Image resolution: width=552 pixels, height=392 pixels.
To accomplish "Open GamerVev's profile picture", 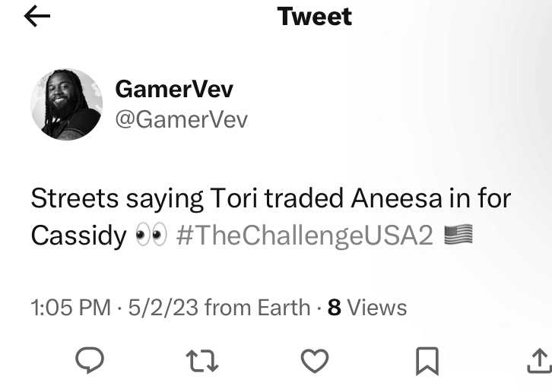I will pos(67,105).
